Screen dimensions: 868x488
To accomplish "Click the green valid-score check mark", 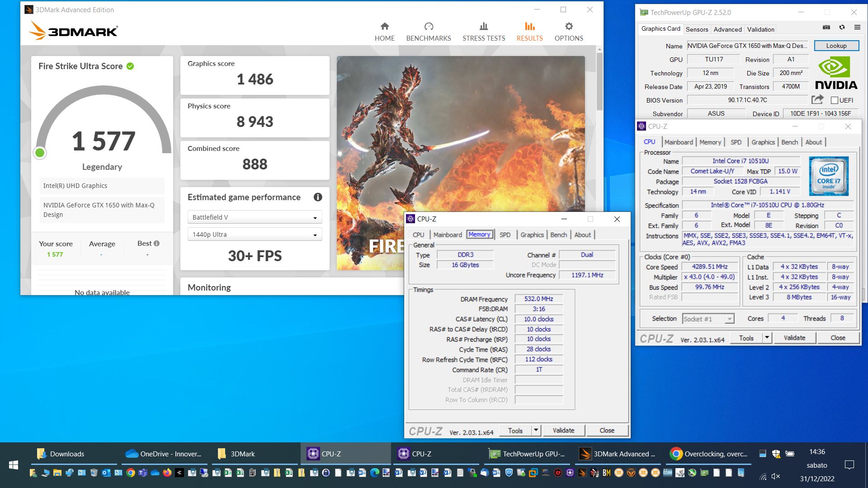I will [130, 66].
